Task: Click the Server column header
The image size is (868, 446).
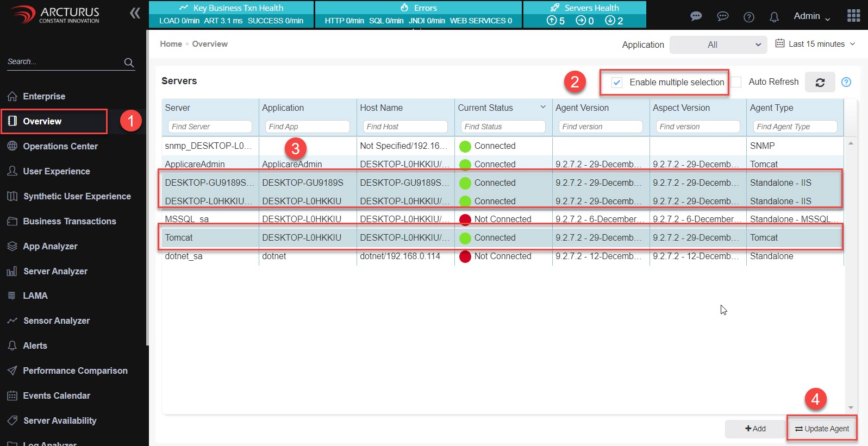Action: 178,108
